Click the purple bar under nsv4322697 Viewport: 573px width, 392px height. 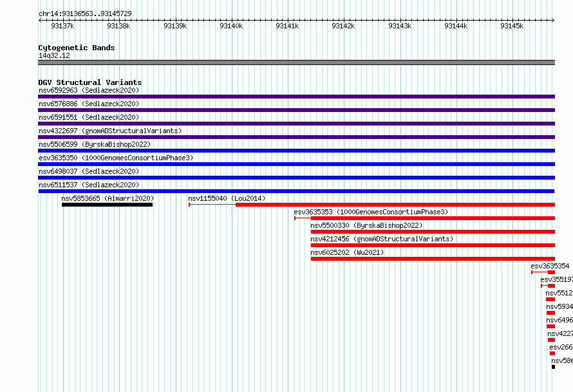tap(296, 137)
